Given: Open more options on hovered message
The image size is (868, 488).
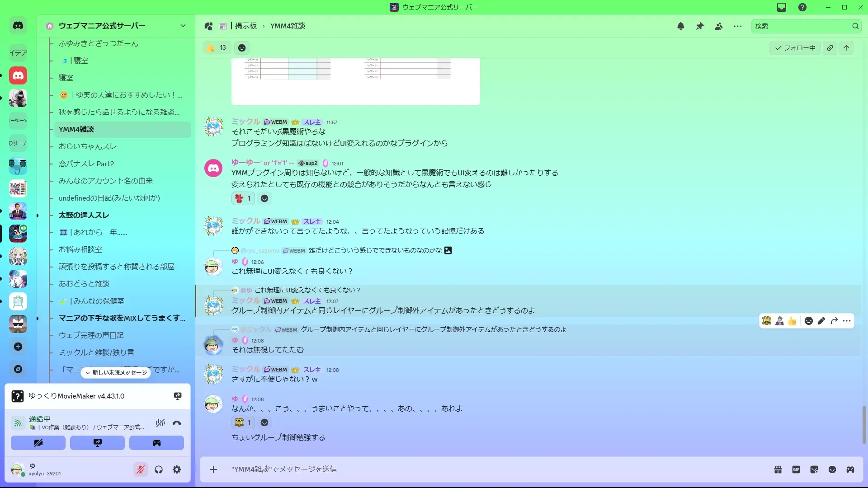Looking at the screenshot, I should click(847, 321).
